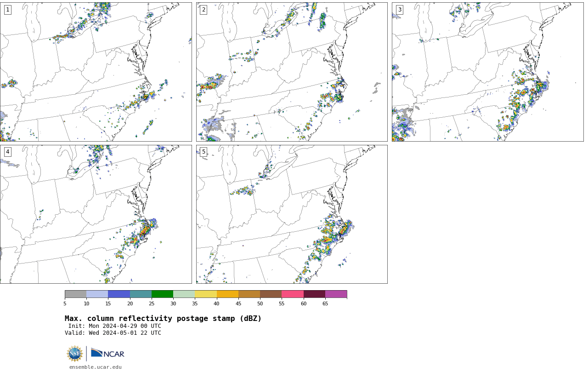
Task: Select the light lavender 10-15 dBZ swatch
Action: [x=97, y=294]
